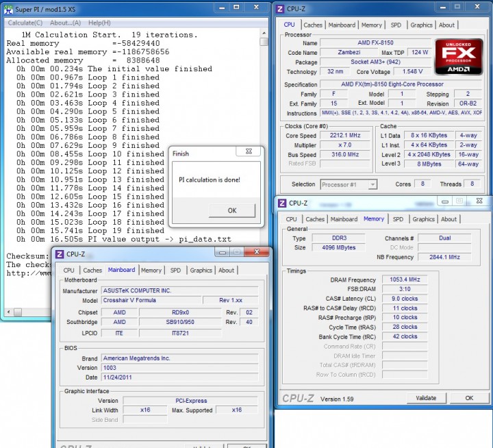Click the Loop 19 finished line
The image size is (493, 448).
coord(90,231)
